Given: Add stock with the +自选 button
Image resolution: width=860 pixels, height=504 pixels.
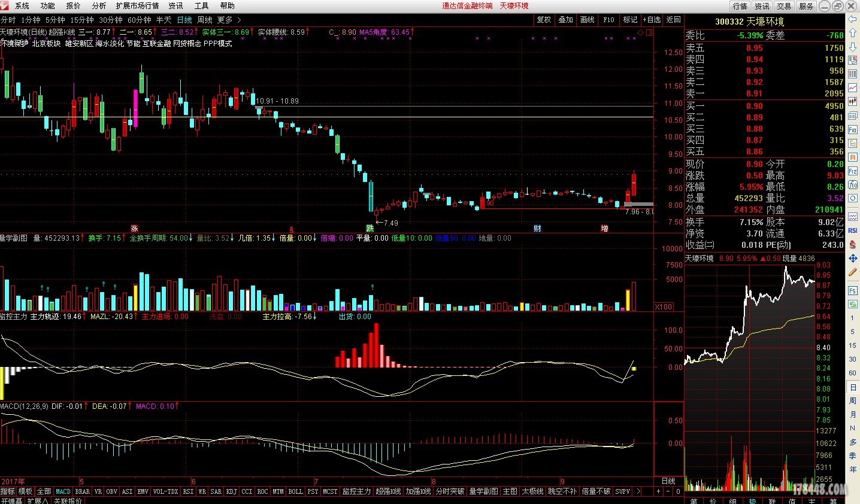Looking at the screenshot, I should [652, 20].
